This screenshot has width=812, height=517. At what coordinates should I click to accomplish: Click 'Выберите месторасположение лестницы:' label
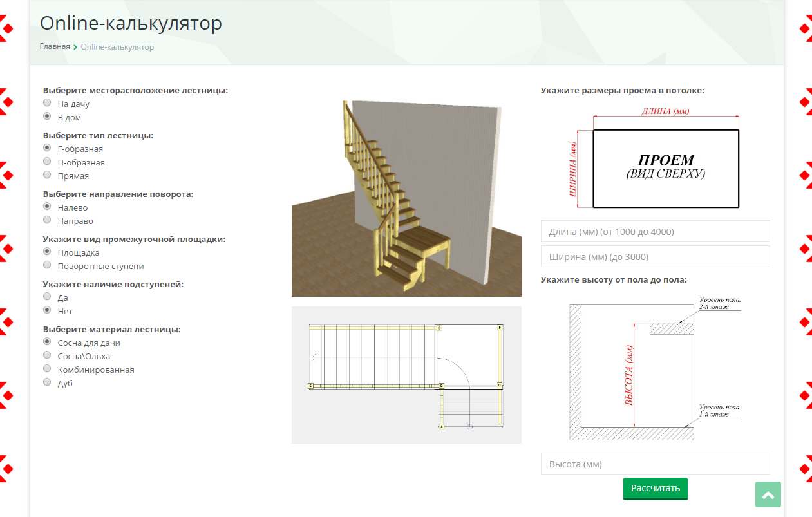(136, 90)
